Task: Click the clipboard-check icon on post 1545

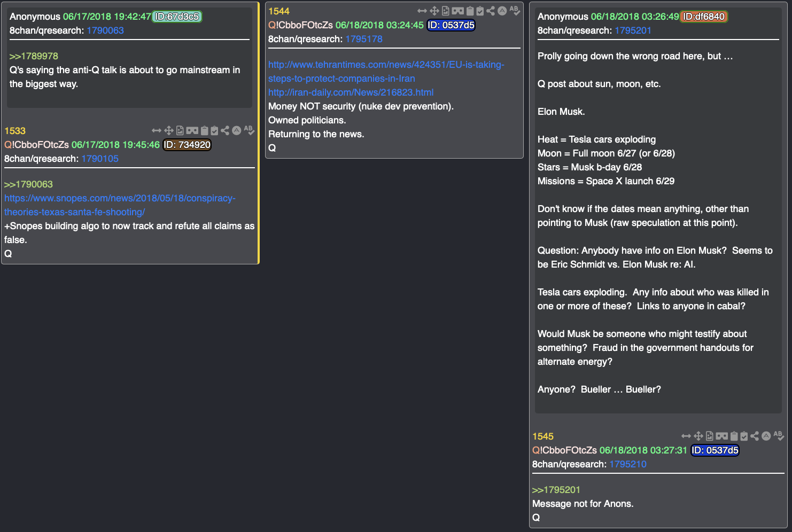Action: click(x=744, y=436)
